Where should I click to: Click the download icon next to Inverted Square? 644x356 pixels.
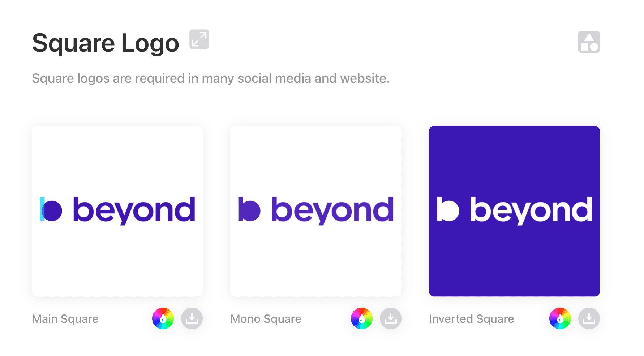pyautogui.click(x=589, y=318)
